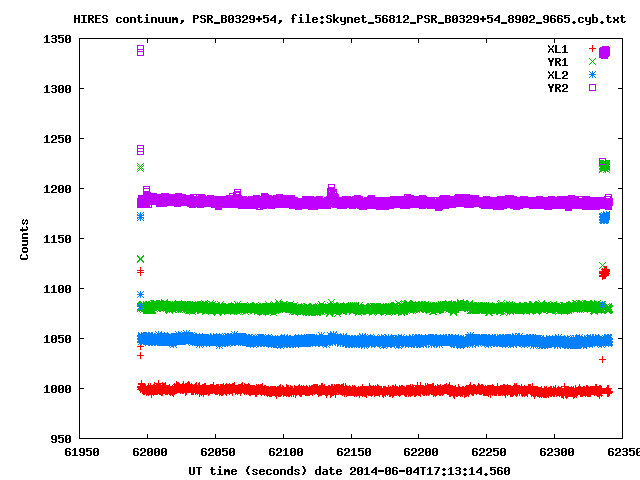Click y-axis tick label 1150
640x480 pixels.
pyautogui.click(x=57, y=239)
